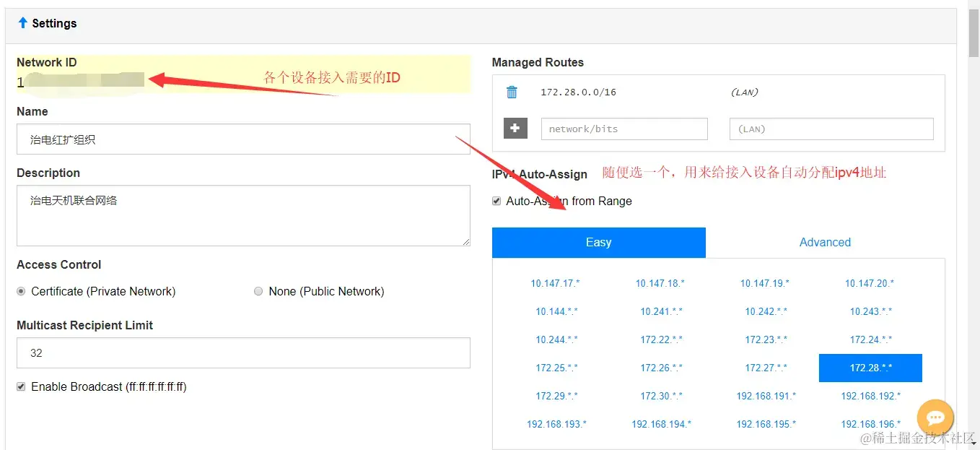Click the highlighted 172.28.*.* range
This screenshot has width=980, height=450.
click(x=870, y=368)
